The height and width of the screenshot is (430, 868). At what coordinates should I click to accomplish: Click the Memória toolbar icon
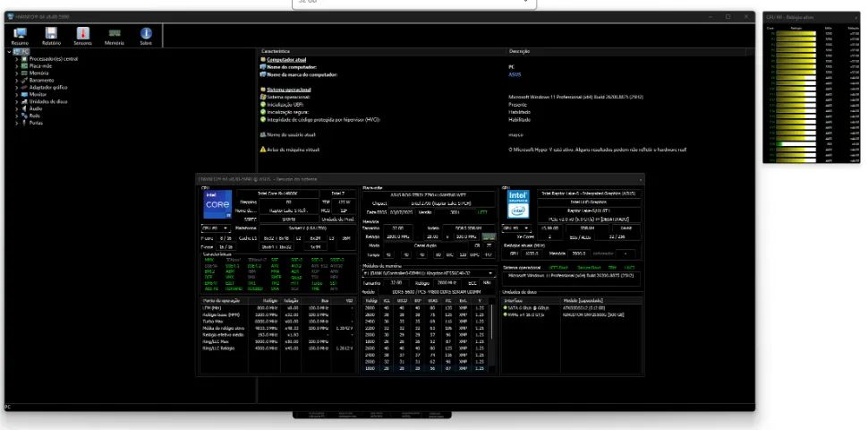pos(115,36)
